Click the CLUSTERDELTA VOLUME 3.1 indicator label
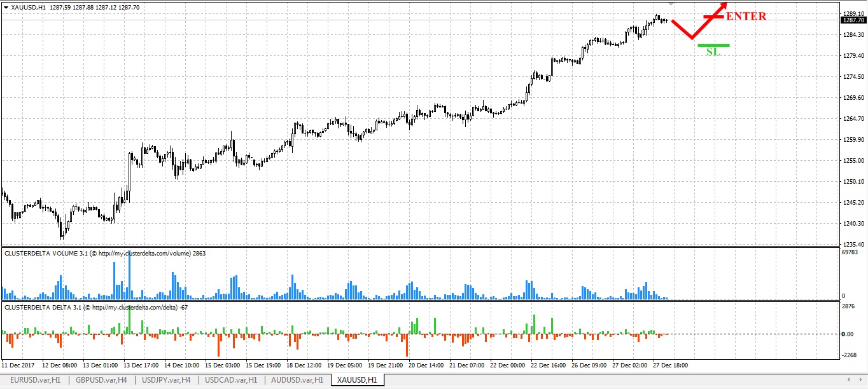 105,253
